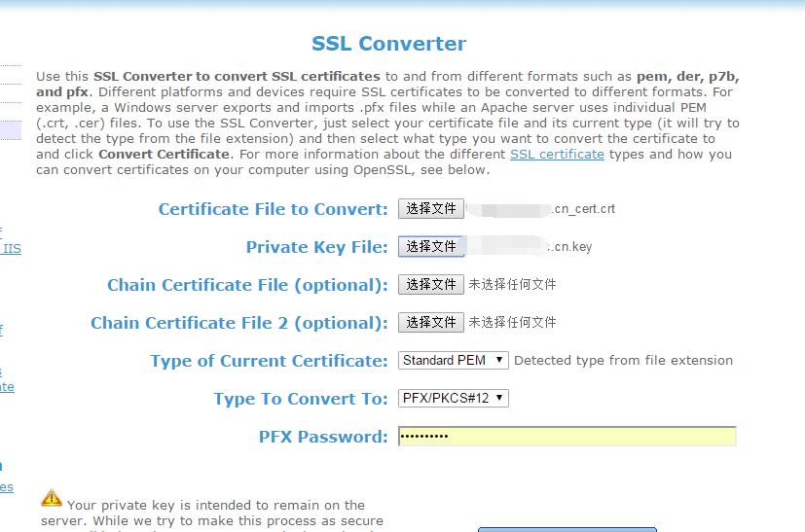Click the empty file text beside Chain Certificate File 2
This screenshot has width=805, height=532.
(512, 323)
